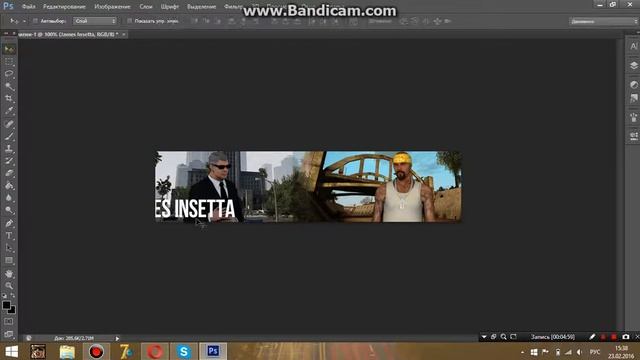Open the Select menu
640x360 pixels.
pyautogui.click(x=201, y=7)
